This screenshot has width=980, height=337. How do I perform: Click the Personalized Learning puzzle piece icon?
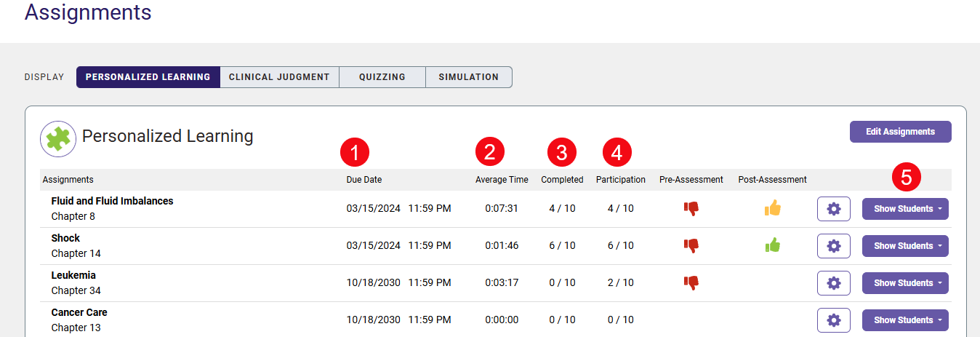pyautogui.click(x=58, y=139)
